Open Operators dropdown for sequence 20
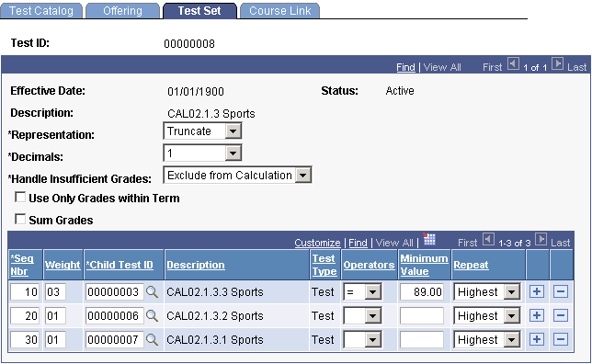This screenshot has height=364, width=592. [362, 315]
